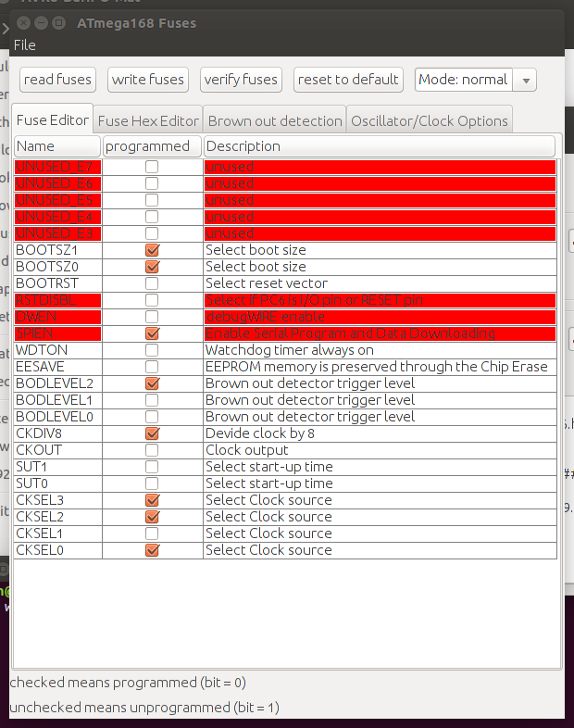This screenshot has width=574, height=728.
Task: Open Brown out detection tab
Action: (275, 121)
